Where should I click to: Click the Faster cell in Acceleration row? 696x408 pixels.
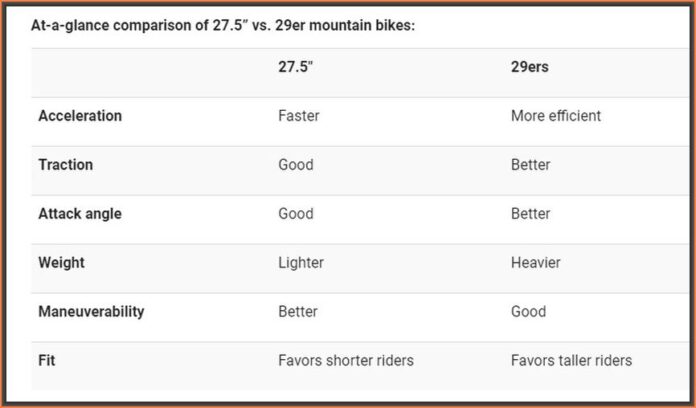point(299,116)
